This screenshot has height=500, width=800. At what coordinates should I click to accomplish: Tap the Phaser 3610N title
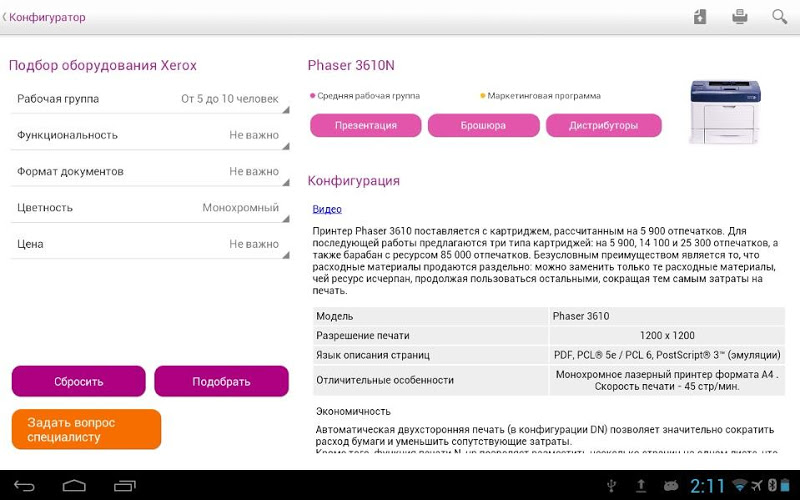351,65
